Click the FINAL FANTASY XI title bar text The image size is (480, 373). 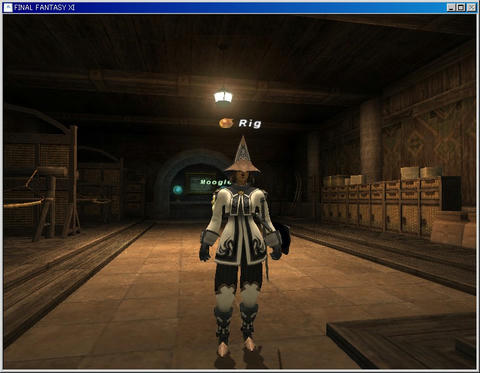44,7
